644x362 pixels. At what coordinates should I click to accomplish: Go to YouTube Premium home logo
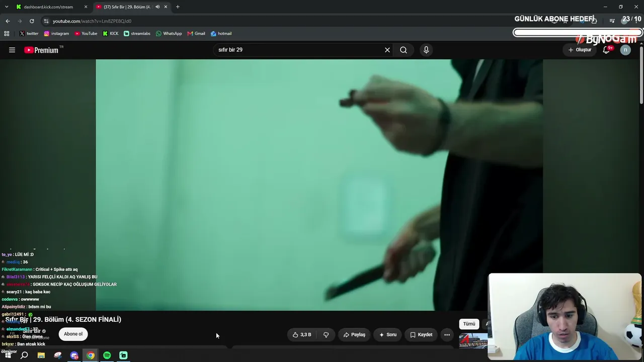tap(41, 50)
